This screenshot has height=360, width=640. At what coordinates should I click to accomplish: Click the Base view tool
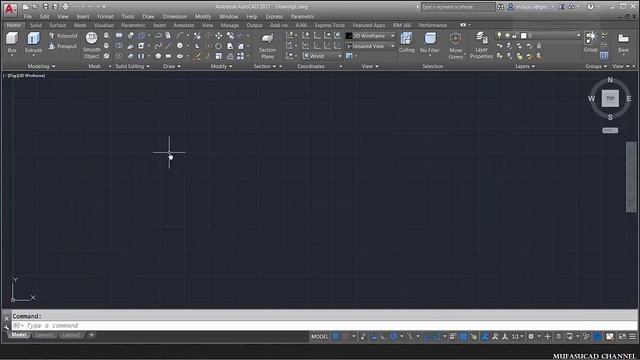coord(623,43)
